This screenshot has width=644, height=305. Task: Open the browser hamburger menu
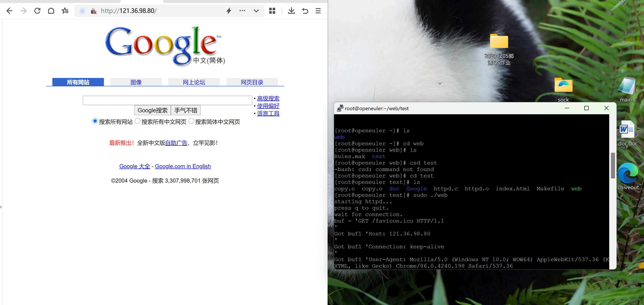point(318,11)
